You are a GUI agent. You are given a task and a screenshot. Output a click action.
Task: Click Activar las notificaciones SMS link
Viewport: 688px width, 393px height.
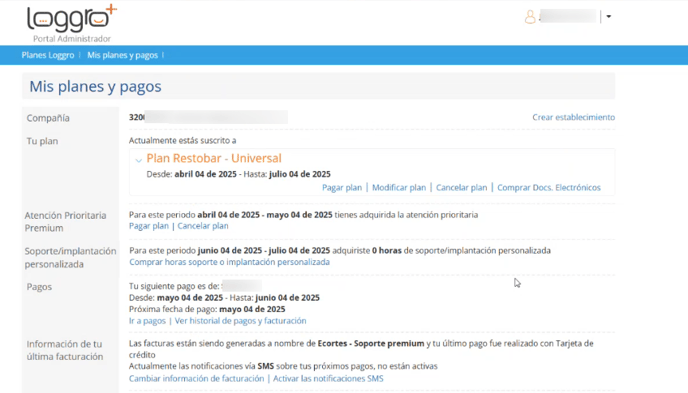pos(328,379)
